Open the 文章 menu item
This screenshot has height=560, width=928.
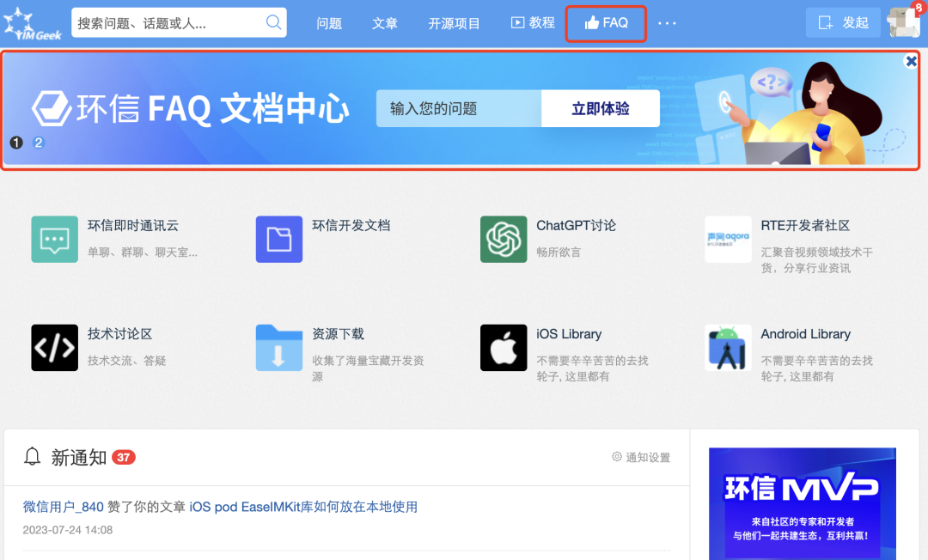pyautogui.click(x=385, y=23)
